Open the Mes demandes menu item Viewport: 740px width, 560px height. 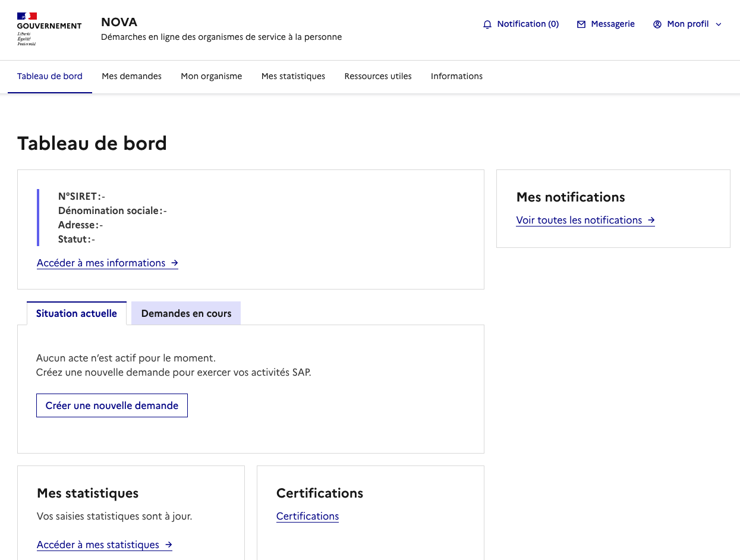point(131,76)
